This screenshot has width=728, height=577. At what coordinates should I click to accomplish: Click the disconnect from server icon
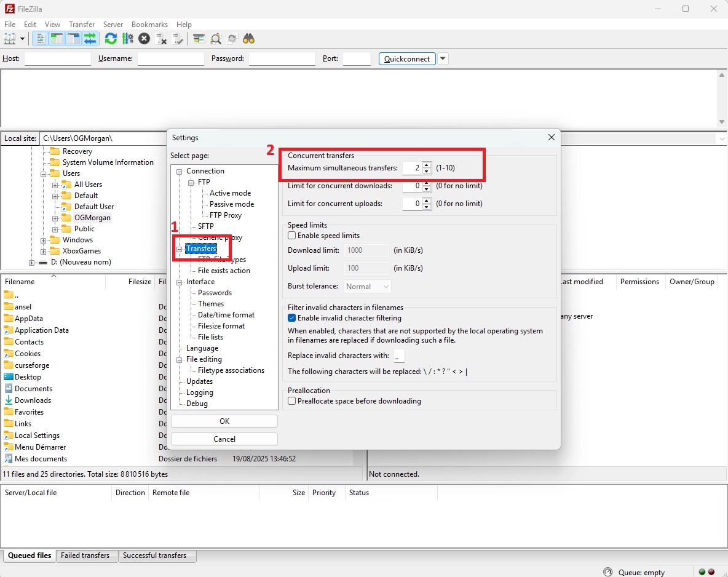point(161,39)
